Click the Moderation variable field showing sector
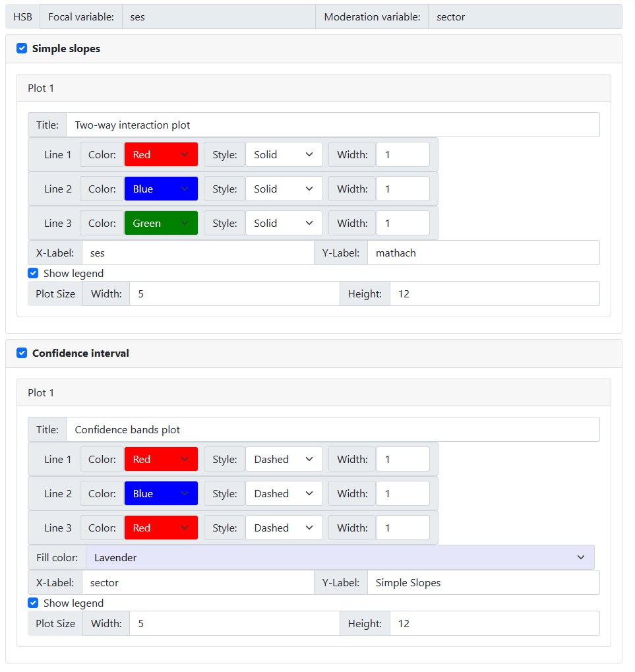Image resolution: width=635 pixels, height=672 pixels. point(524,17)
